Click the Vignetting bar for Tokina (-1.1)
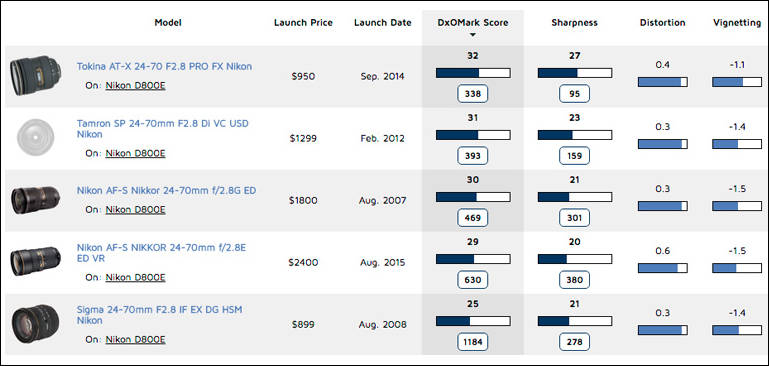Image resolution: width=769 pixels, height=366 pixels. (x=737, y=82)
